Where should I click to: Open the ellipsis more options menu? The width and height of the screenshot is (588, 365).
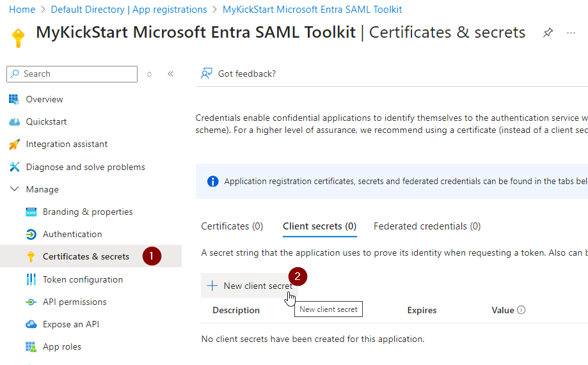[571, 33]
